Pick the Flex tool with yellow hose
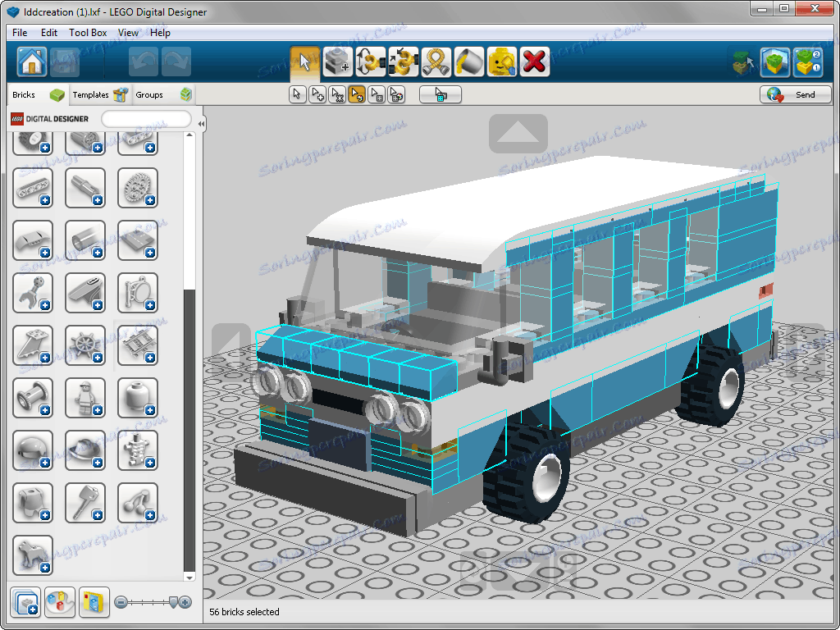This screenshot has width=840, height=630. coord(436,62)
